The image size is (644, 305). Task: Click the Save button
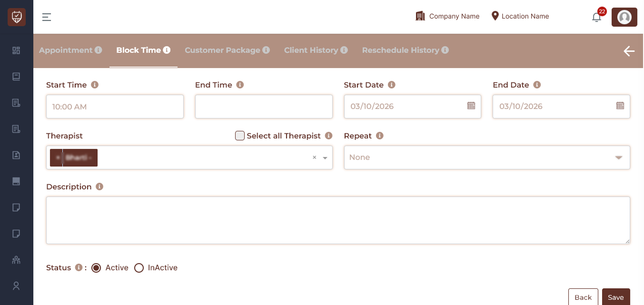pyautogui.click(x=615, y=297)
